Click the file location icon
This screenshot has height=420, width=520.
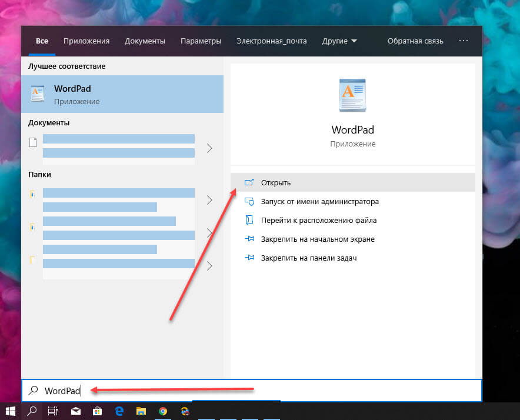pyautogui.click(x=249, y=220)
